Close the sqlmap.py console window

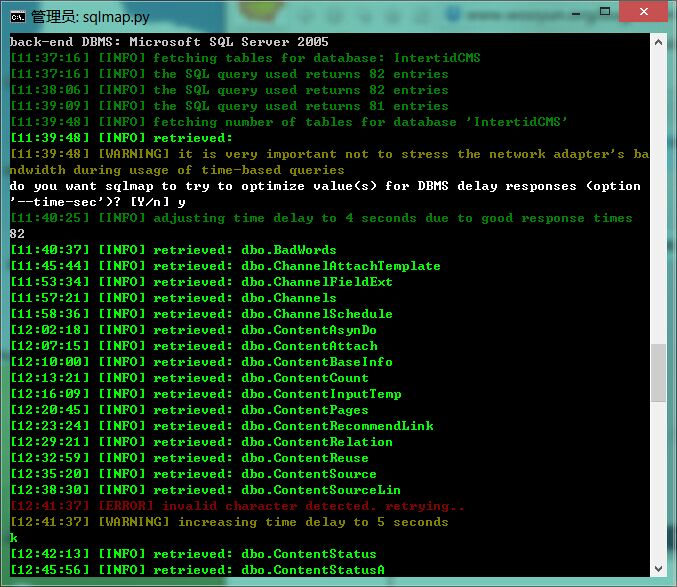(x=644, y=12)
